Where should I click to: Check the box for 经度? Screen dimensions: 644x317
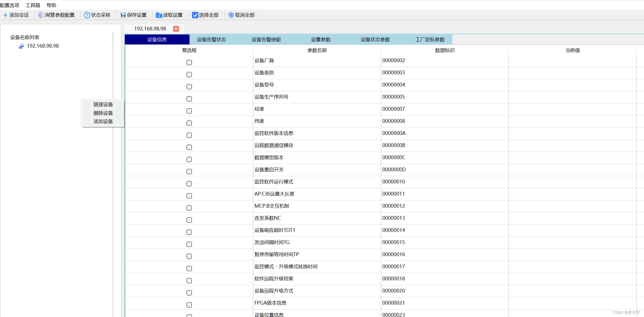(189, 111)
